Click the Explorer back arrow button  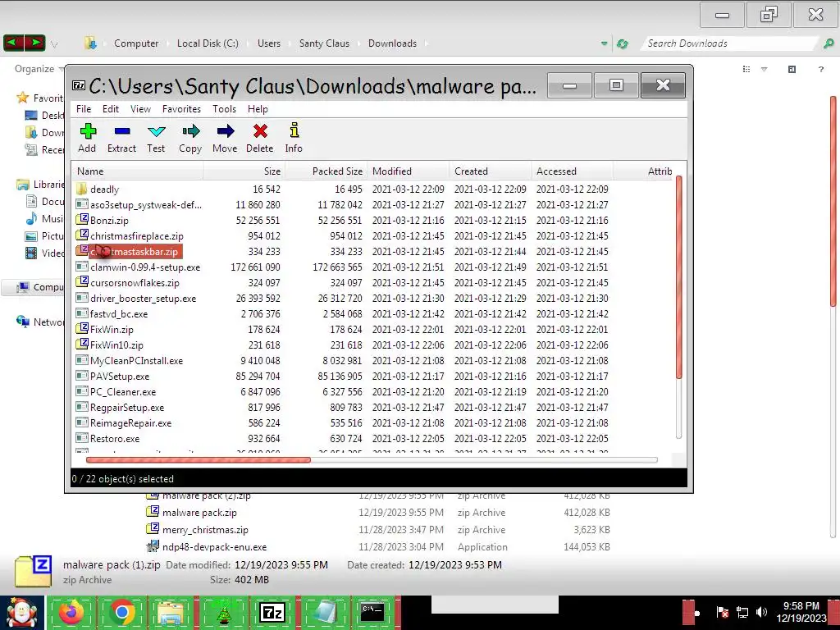[x=13, y=43]
